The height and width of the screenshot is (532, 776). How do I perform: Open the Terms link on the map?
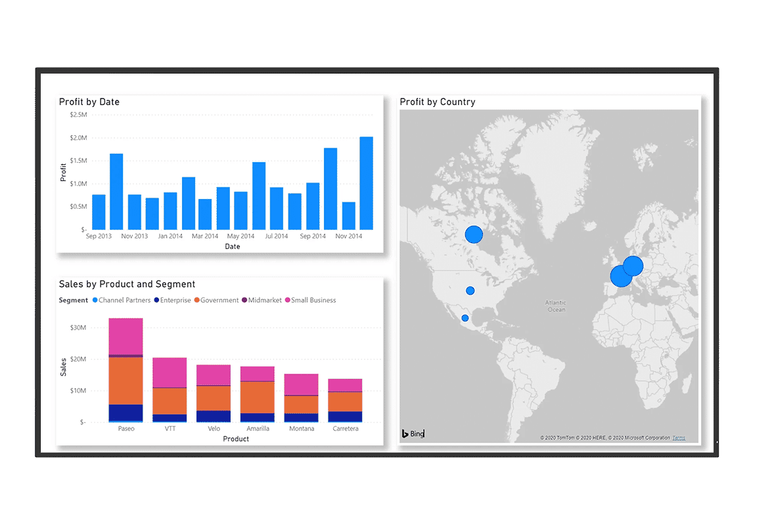click(678, 437)
